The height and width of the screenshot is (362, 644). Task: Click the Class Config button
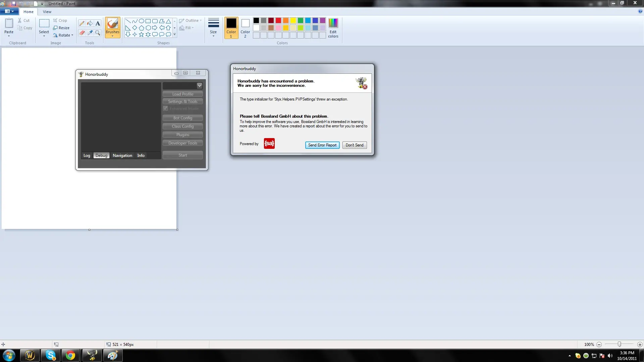[x=183, y=126]
